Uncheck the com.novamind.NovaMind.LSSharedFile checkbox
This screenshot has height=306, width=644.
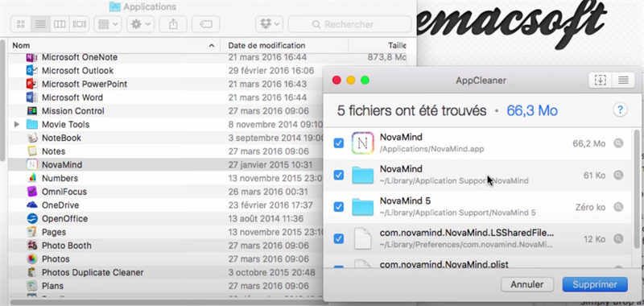pos(338,238)
